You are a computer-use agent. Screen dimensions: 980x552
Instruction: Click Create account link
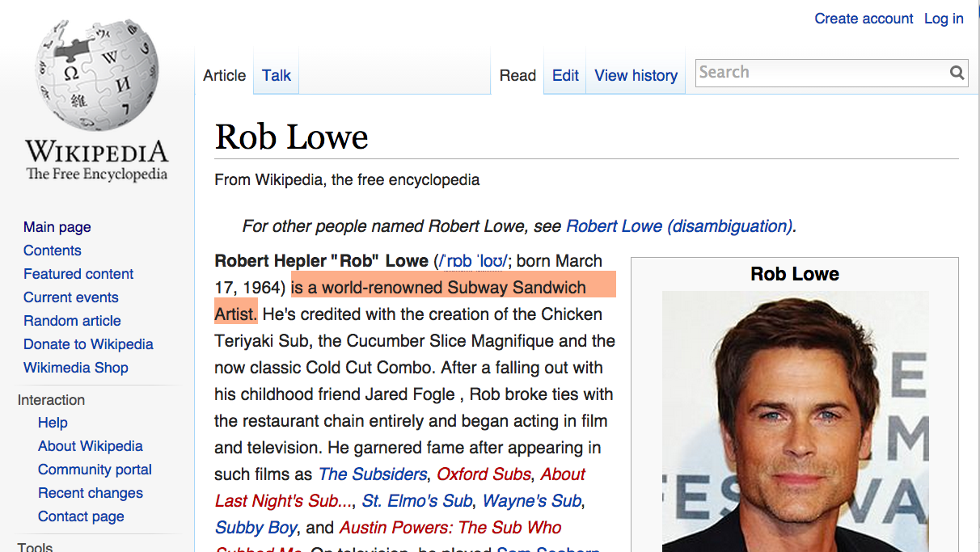tap(864, 19)
